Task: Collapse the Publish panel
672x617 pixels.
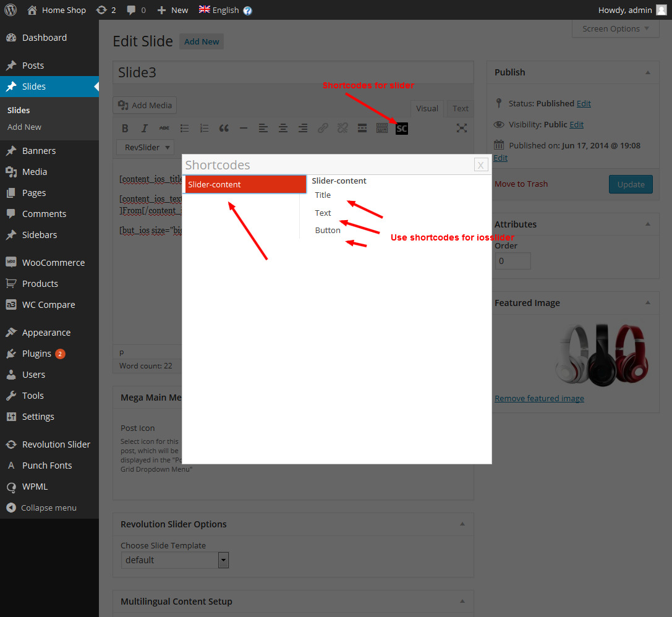Action: (x=647, y=72)
